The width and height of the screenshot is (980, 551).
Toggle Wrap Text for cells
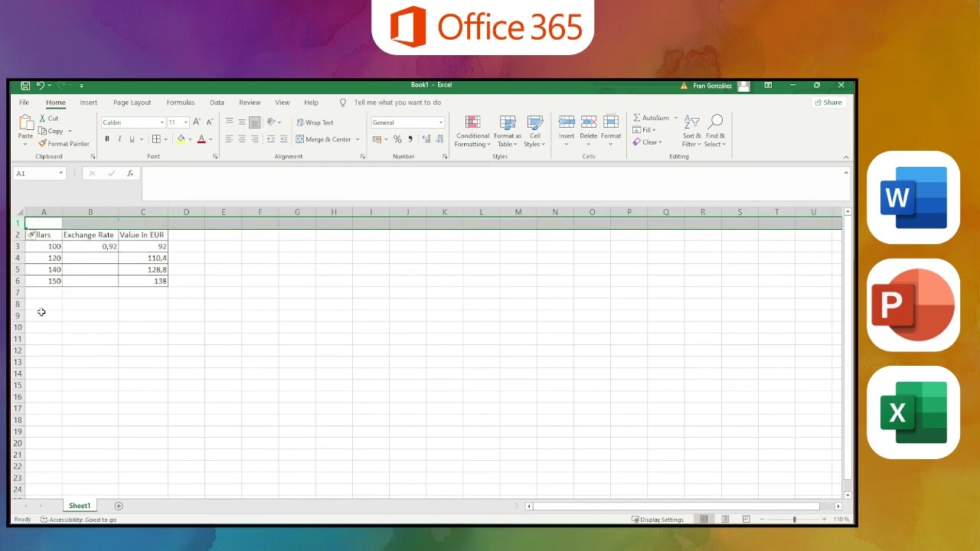pos(315,122)
